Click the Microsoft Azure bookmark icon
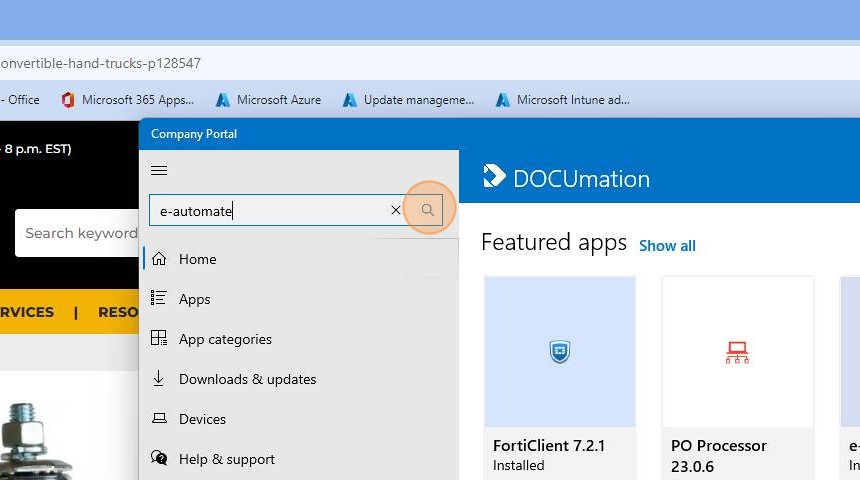 (223, 100)
